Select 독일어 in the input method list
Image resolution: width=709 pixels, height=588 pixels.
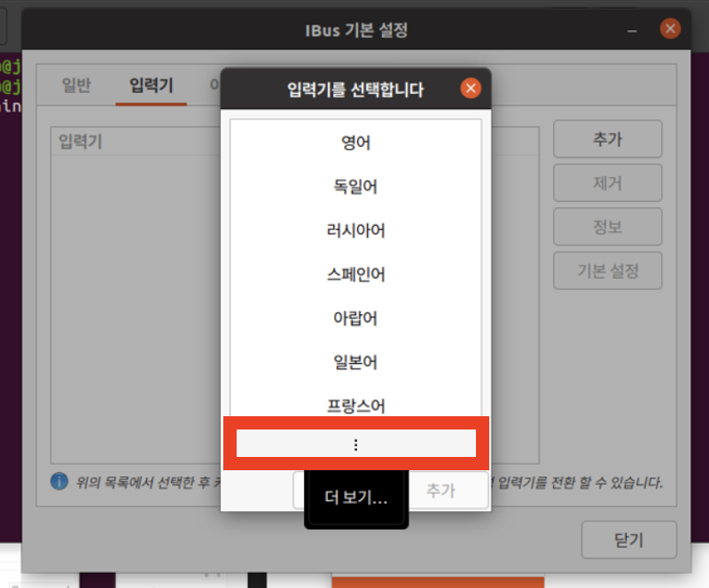coord(356,186)
